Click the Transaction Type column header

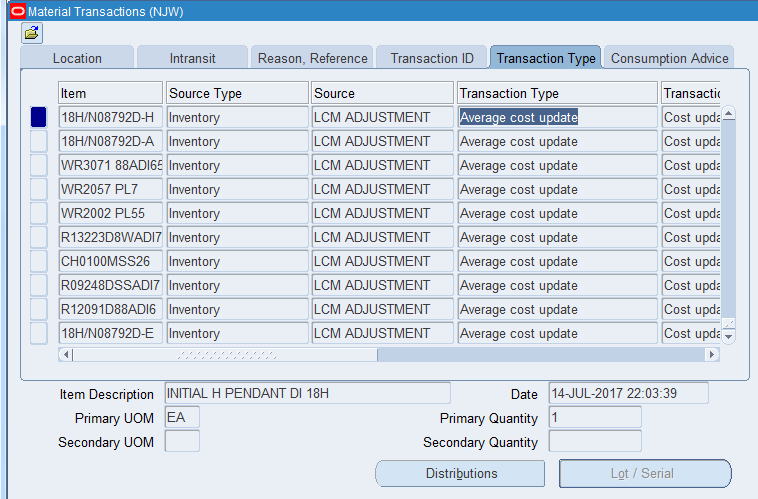[557, 93]
